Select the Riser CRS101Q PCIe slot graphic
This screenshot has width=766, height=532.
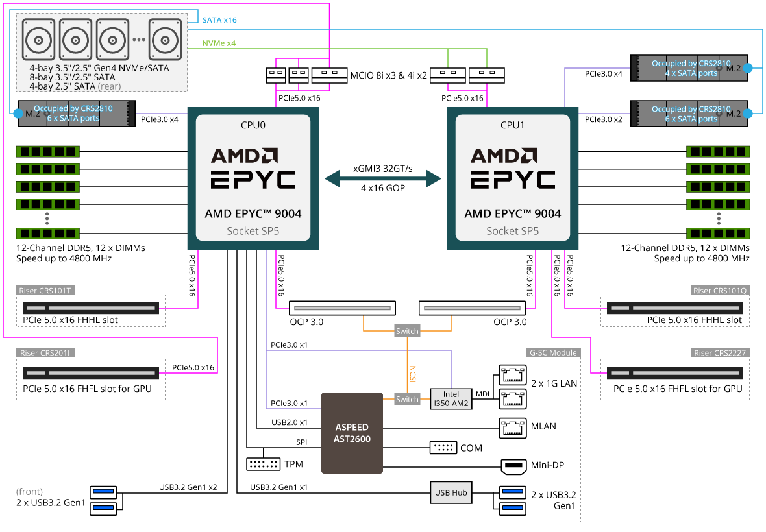point(674,308)
